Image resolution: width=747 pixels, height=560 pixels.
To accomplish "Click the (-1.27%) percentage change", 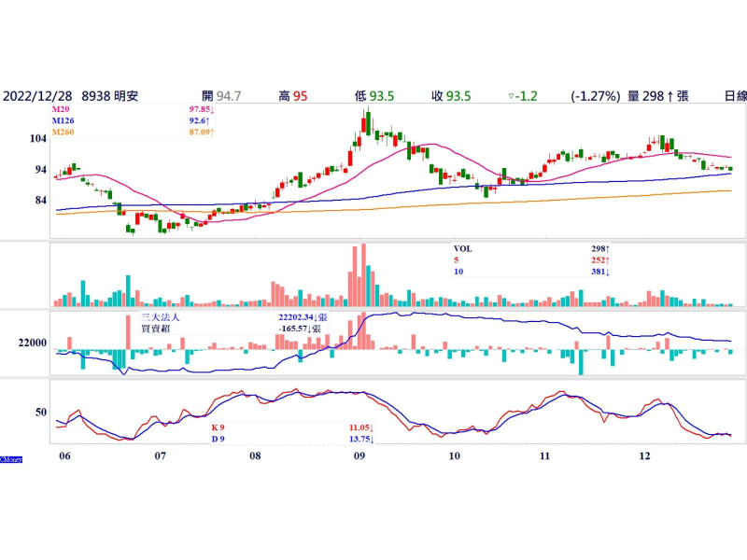I will pyautogui.click(x=596, y=95).
